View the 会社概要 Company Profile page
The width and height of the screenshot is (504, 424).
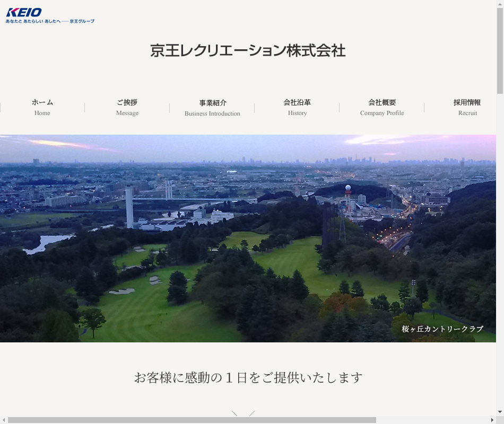382,107
